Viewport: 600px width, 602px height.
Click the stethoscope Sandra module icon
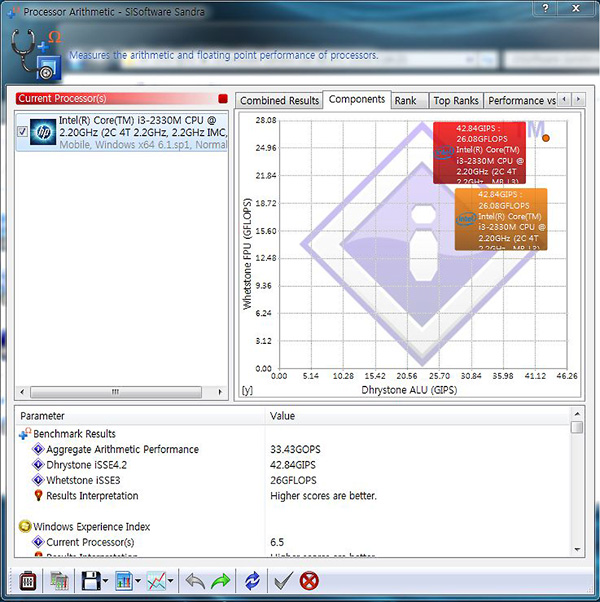36,55
